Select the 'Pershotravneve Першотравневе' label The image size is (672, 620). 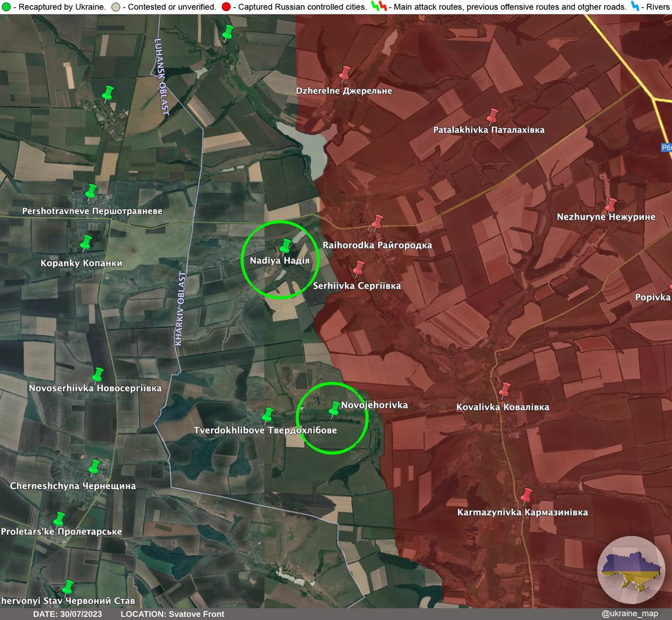coord(92,212)
